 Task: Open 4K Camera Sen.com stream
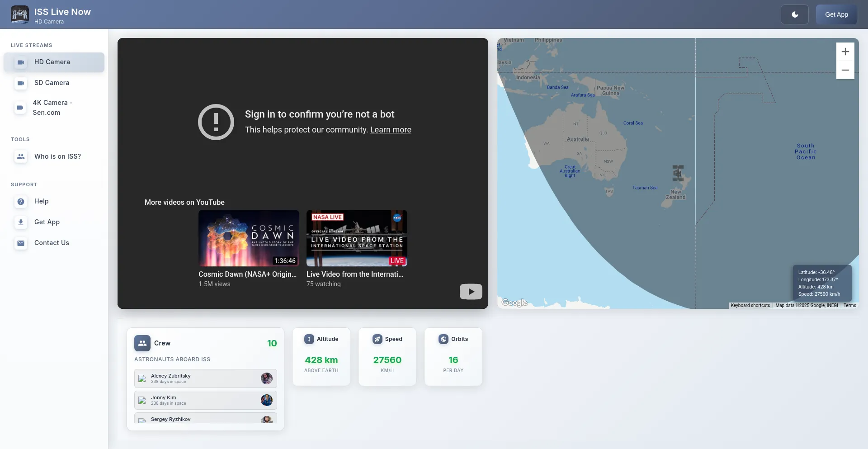[52, 108]
